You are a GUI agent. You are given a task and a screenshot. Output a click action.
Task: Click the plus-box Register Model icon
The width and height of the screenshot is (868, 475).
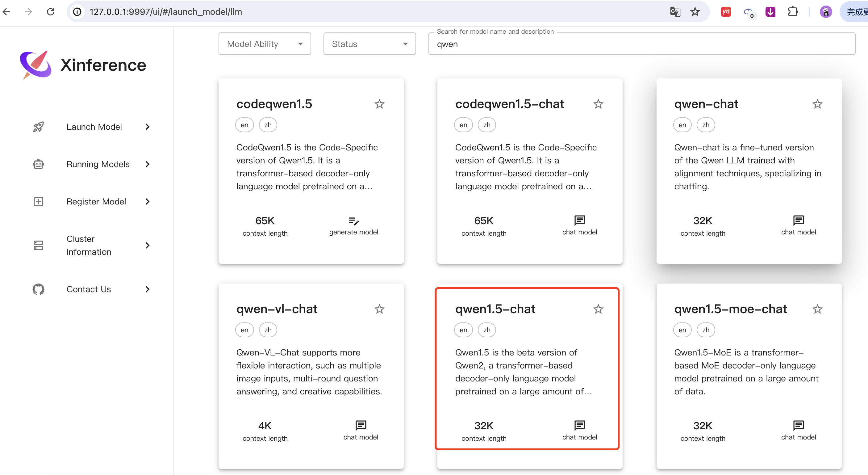click(x=38, y=202)
